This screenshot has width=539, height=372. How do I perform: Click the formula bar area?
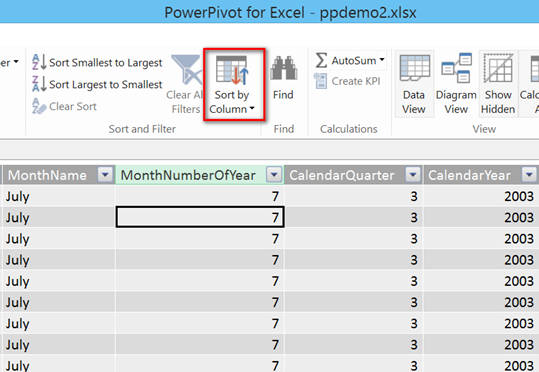tap(270, 150)
